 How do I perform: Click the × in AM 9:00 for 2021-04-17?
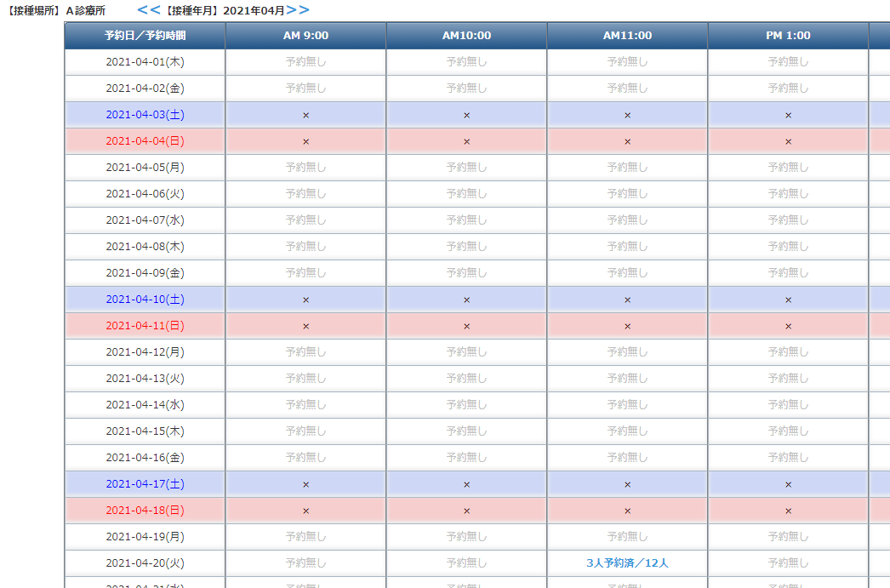305,484
